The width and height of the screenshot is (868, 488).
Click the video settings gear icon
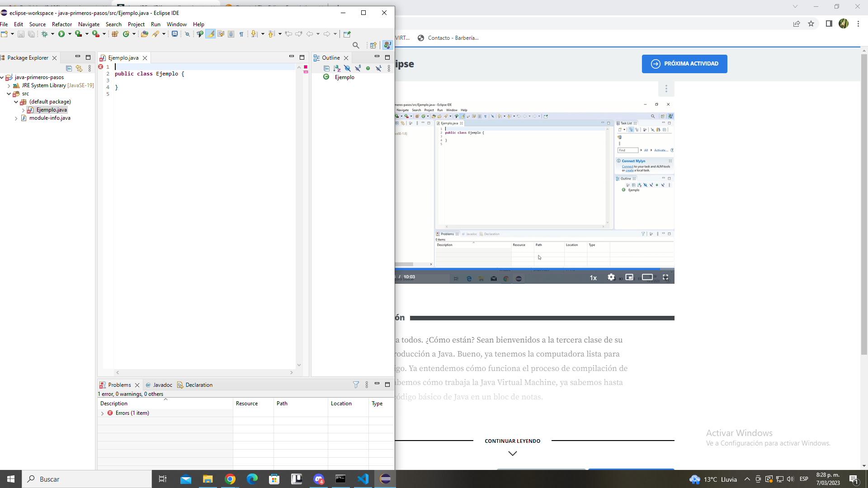tap(611, 277)
